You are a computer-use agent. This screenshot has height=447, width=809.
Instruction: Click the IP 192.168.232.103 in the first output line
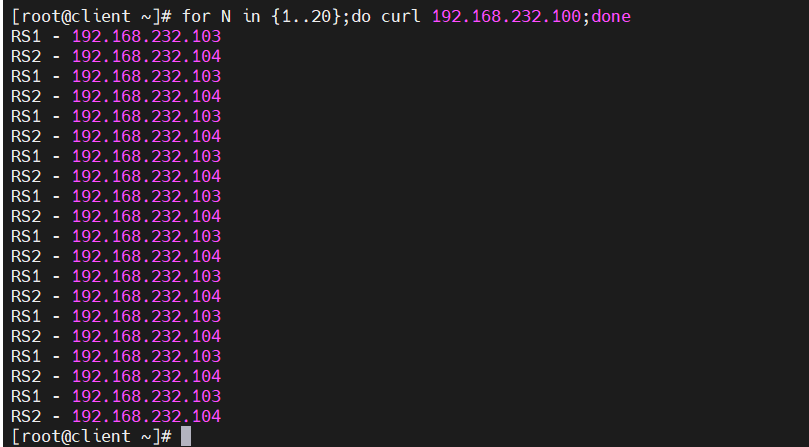[x=147, y=36]
